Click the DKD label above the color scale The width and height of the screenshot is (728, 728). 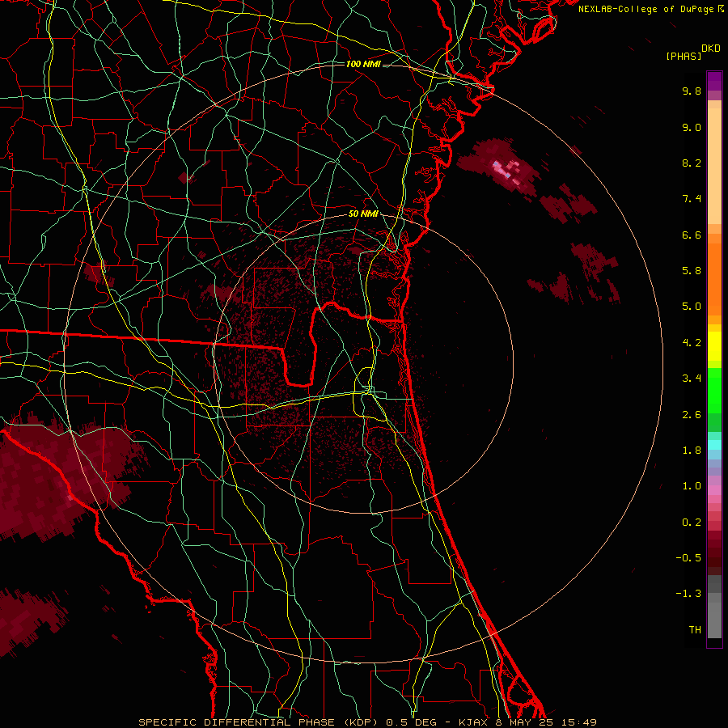[711, 49]
